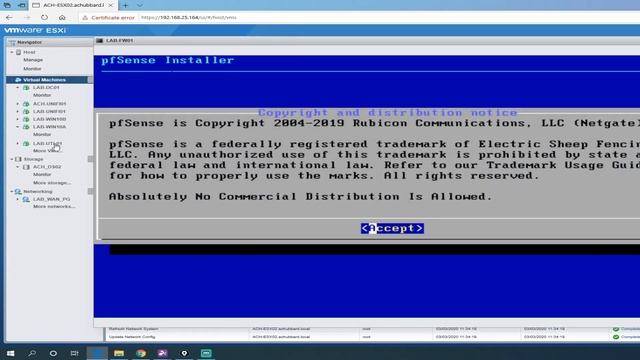Click the LAB.FW01 console window title

point(119,40)
